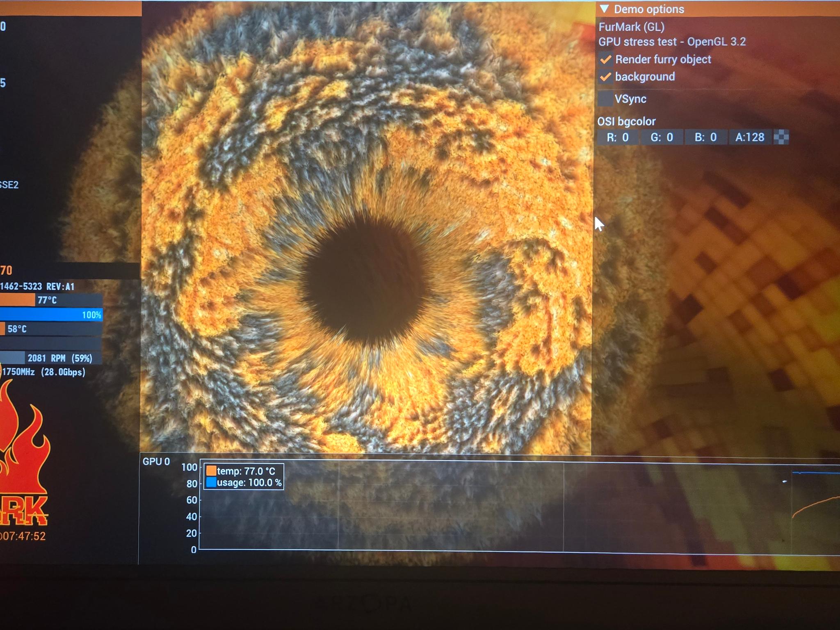The image size is (840, 630).
Task: Click the OSI bgcolor label
Action: click(626, 121)
